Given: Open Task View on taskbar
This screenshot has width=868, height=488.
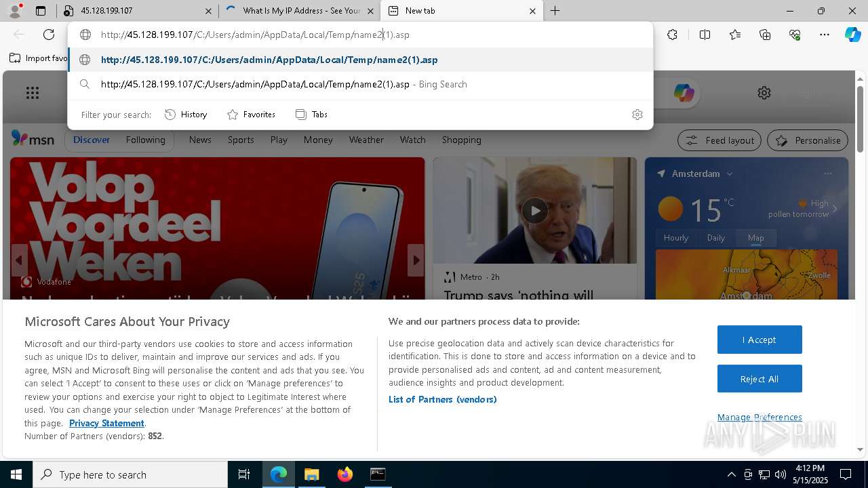Looking at the screenshot, I should tap(244, 474).
